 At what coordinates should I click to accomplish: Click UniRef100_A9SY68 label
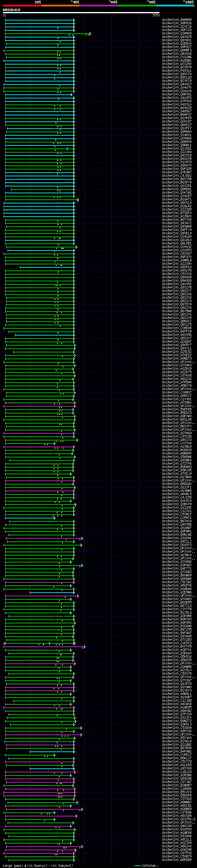pos(177,768)
